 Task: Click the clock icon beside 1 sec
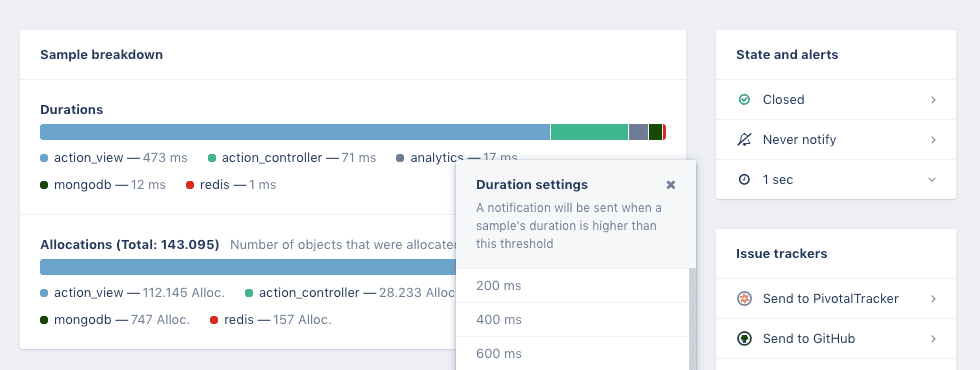(744, 179)
